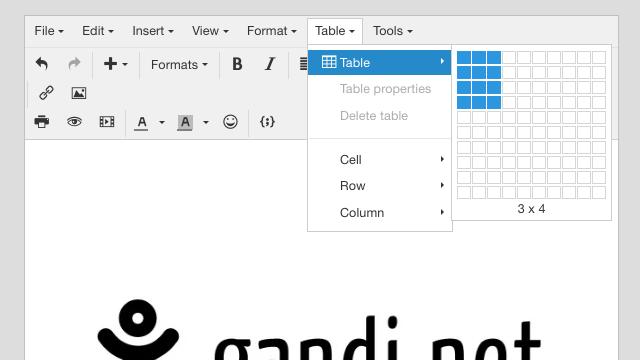Toggle the preview eye icon
The width and height of the screenshot is (640, 360).
[74, 122]
